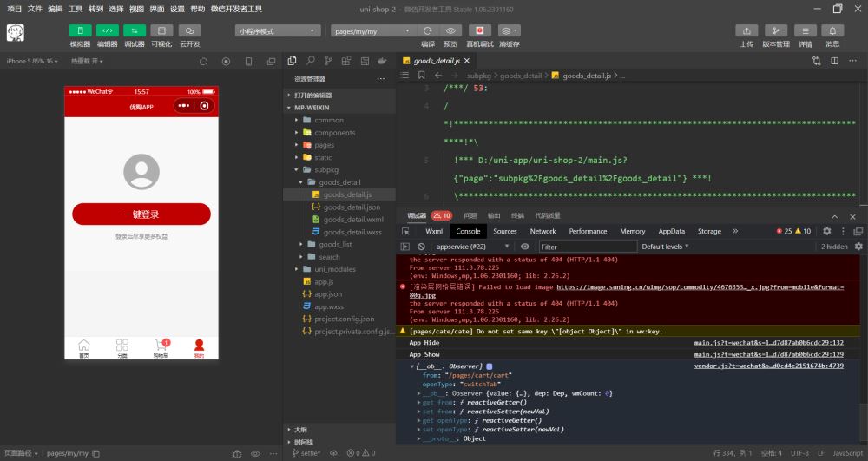The height and width of the screenshot is (461, 868).
Task: Open the mini program mode dropdown
Action: (x=278, y=31)
